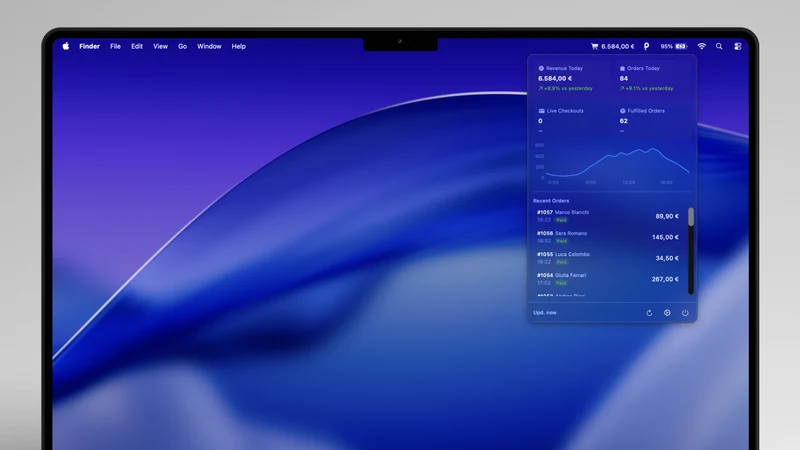Click the 267,00 € order amount
This screenshot has height=450, width=800.
point(665,279)
